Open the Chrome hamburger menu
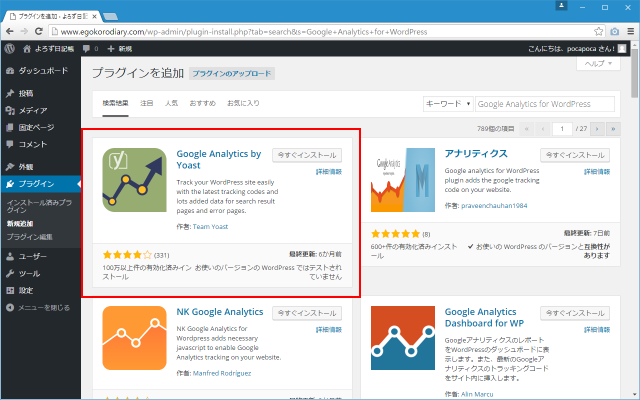The height and width of the screenshot is (400, 640). [631, 31]
